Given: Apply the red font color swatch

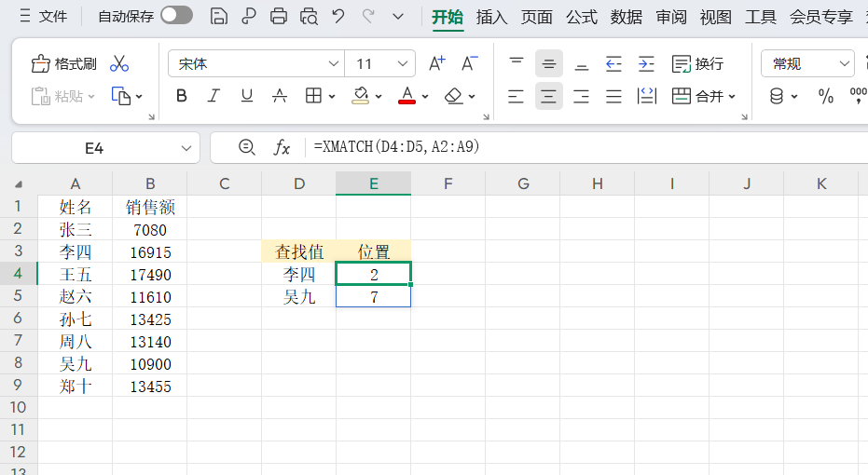Looking at the screenshot, I should point(406,96).
